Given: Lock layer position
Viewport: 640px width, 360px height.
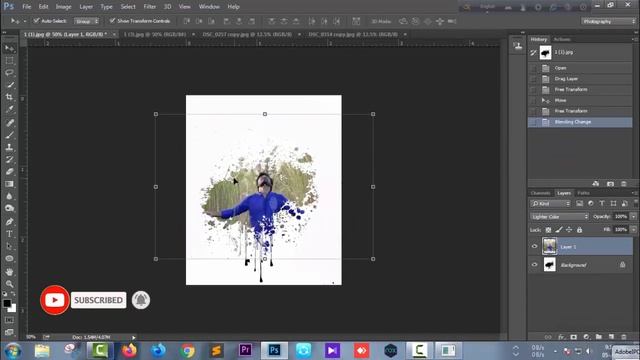Looking at the screenshot, I should pos(569,230).
